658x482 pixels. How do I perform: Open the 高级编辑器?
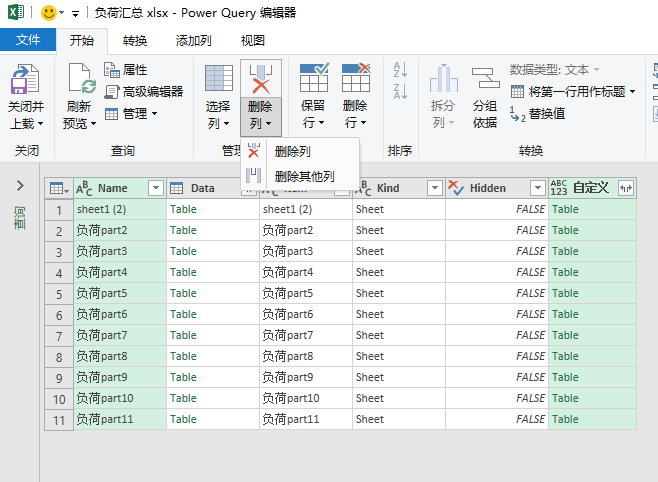click(x=144, y=91)
